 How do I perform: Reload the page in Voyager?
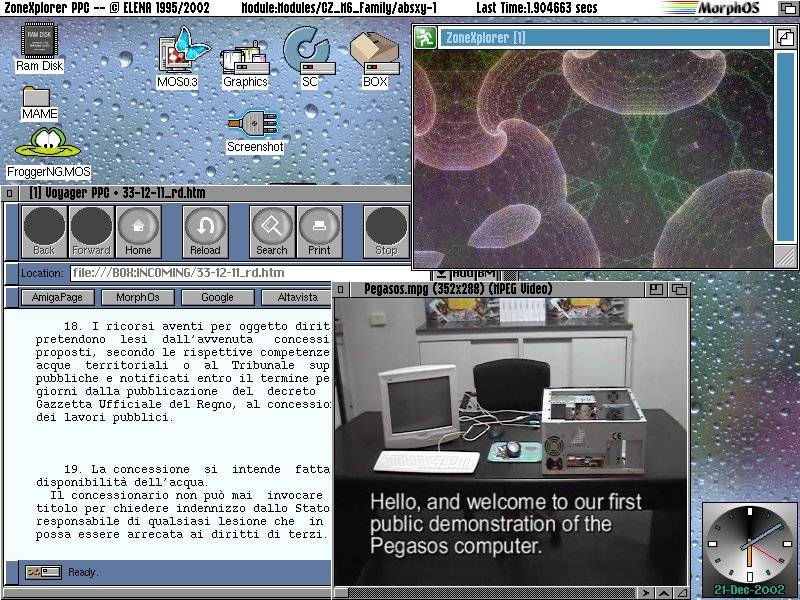click(x=205, y=232)
